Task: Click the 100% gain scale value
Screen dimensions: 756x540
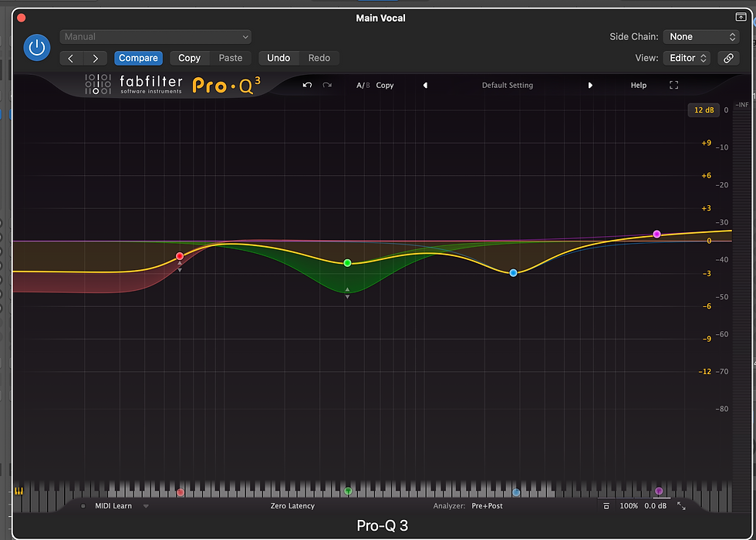Action: click(x=629, y=506)
